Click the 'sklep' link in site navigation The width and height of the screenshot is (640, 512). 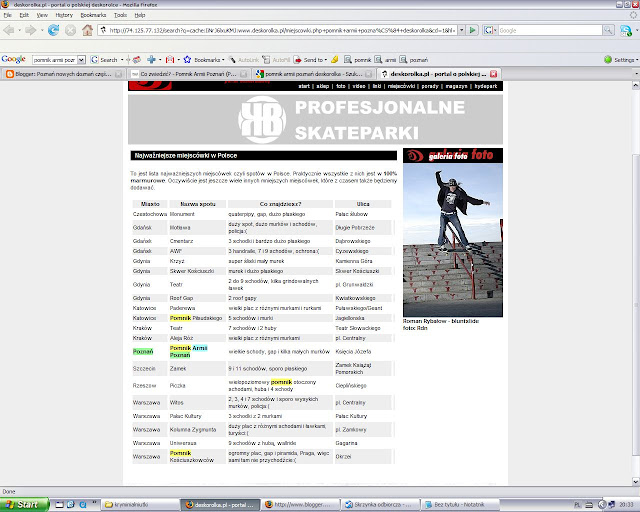[322, 86]
